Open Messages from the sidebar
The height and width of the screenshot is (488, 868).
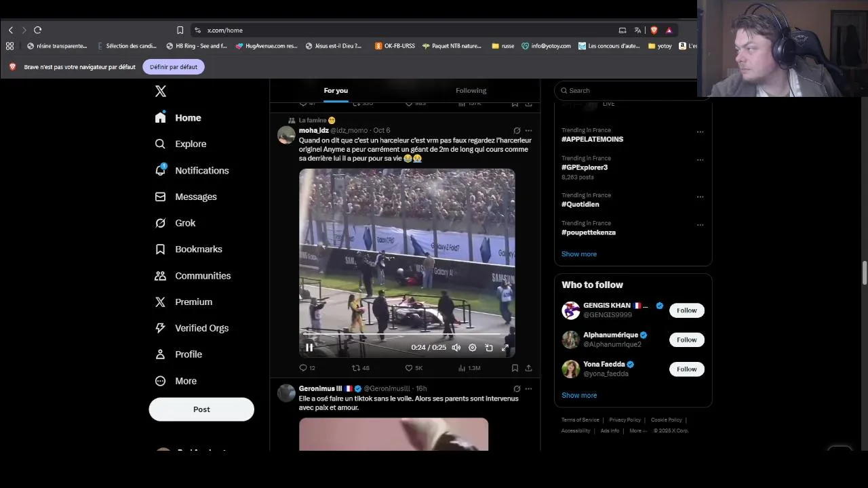point(186,197)
